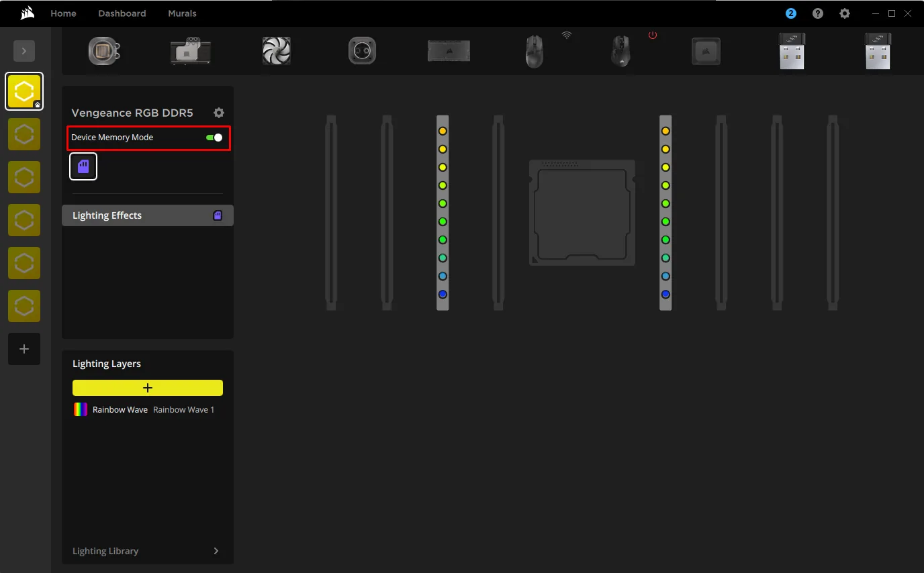Select bottom dark blue LED on left lit module
The height and width of the screenshot is (573, 924).
(443, 294)
